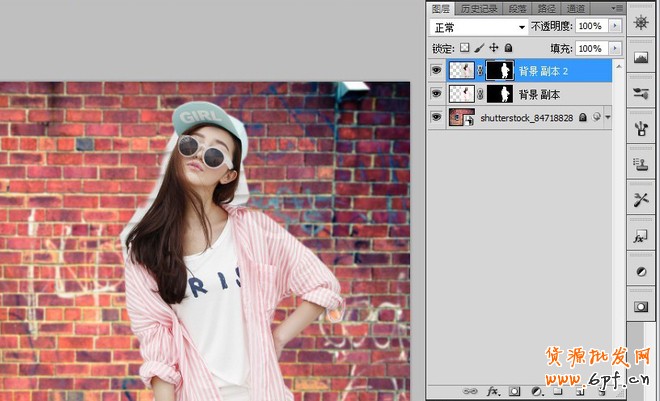
Task: Open the navigator ship-wheel panel icon
Action: (x=641, y=22)
